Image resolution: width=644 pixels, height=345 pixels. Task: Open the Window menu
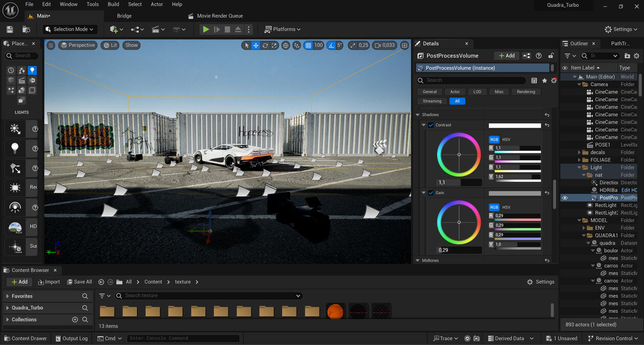point(68,4)
